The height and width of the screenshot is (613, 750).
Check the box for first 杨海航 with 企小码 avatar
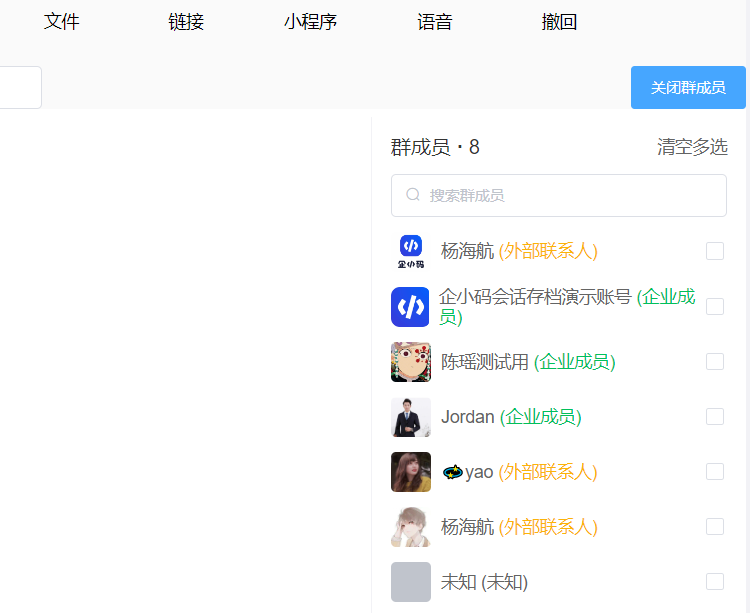(715, 251)
